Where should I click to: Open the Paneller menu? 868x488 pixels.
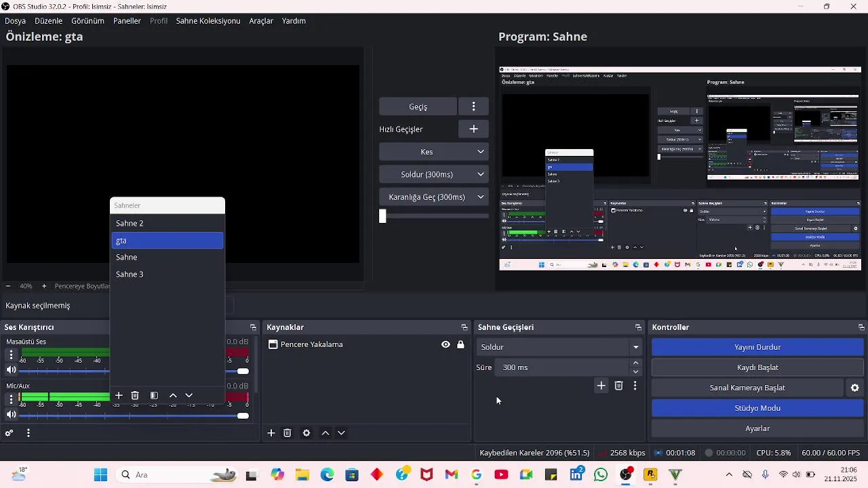click(x=127, y=21)
